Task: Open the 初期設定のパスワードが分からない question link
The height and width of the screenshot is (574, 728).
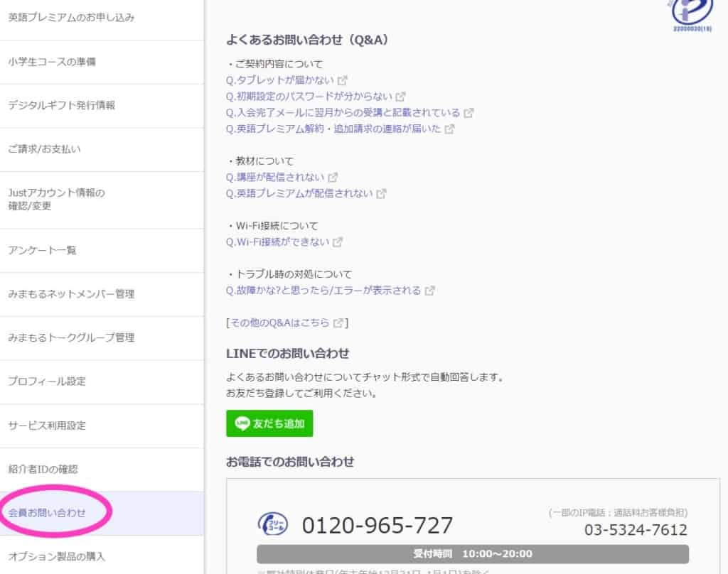Action: coord(309,96)
